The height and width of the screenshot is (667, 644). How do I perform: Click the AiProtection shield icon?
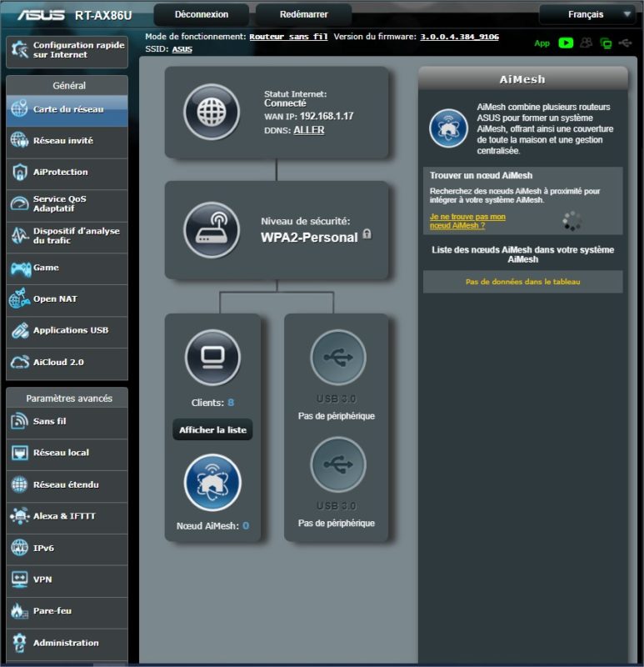pyautogui.click(x=19, y=173)
